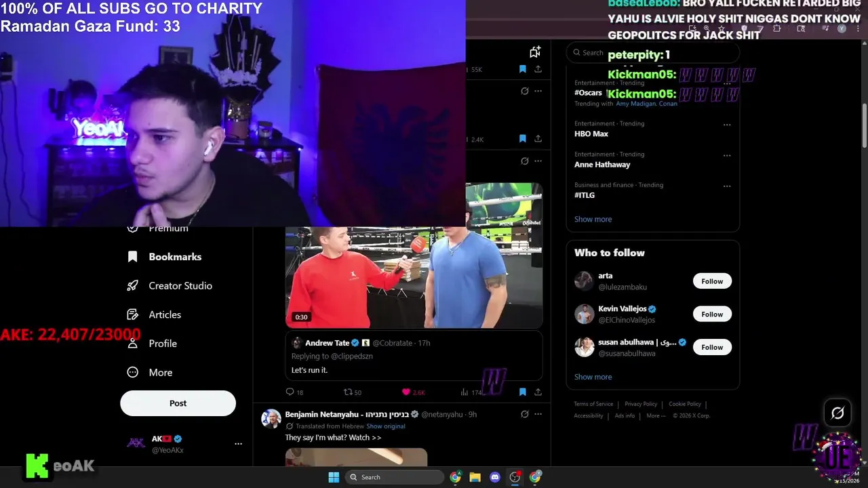Follow susan abulhawa
This screenshot has width=868, height=488.
click(x=712, y=347)
